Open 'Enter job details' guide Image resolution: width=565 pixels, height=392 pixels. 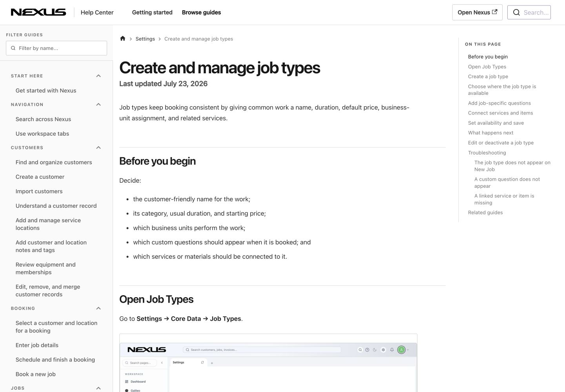37,345
